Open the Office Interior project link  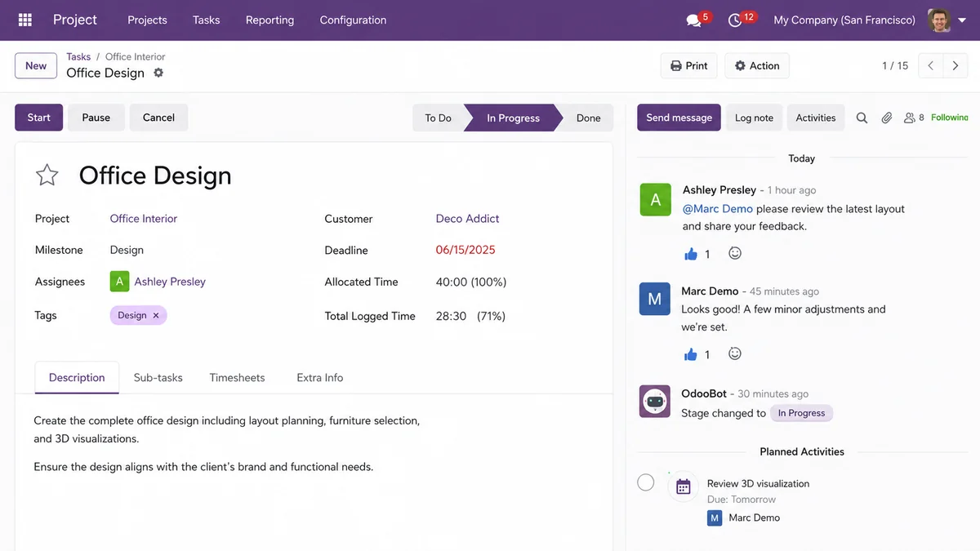coord(144,219)
